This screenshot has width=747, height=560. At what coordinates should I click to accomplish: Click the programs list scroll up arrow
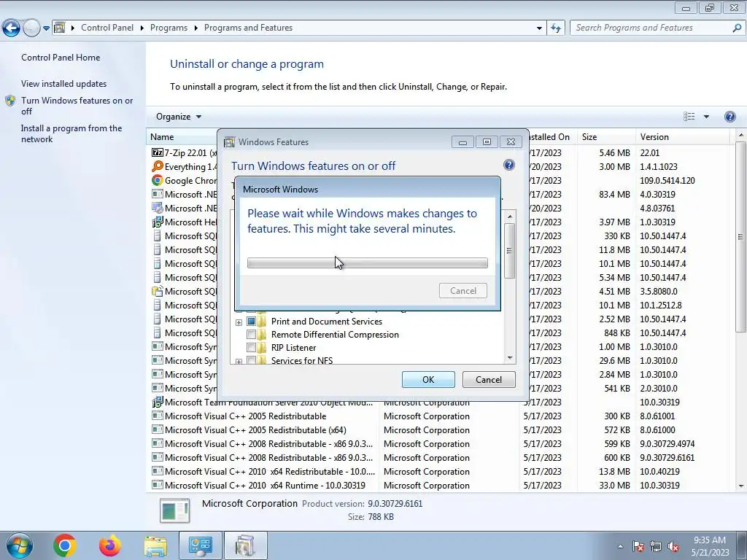point(741,136)
